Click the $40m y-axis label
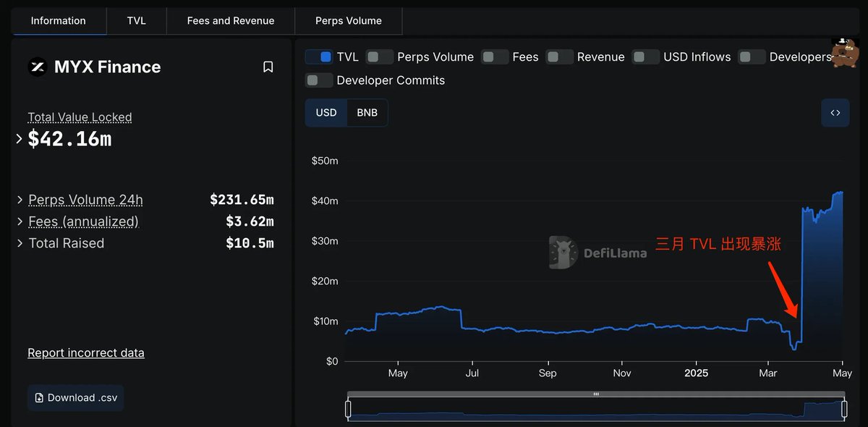 (x=325, y=200)
